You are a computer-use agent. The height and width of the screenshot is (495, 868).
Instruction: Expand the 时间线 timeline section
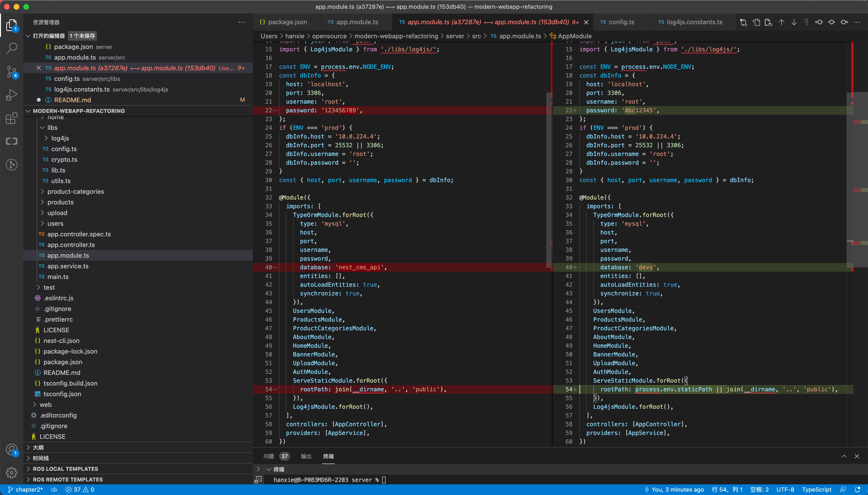40,458
